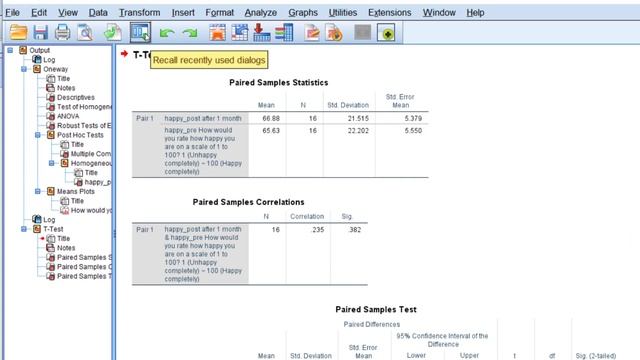Viewport: 640px width, 360px height.
Task: Undo last action with green left arrow
Action: tap(167, 33)
